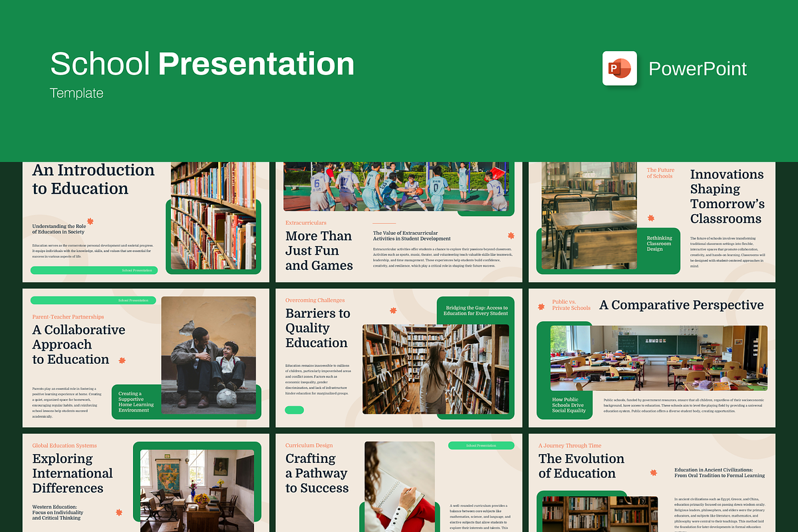Click "Education in Ancient Civilizations" subheading

tap(720, 473)
